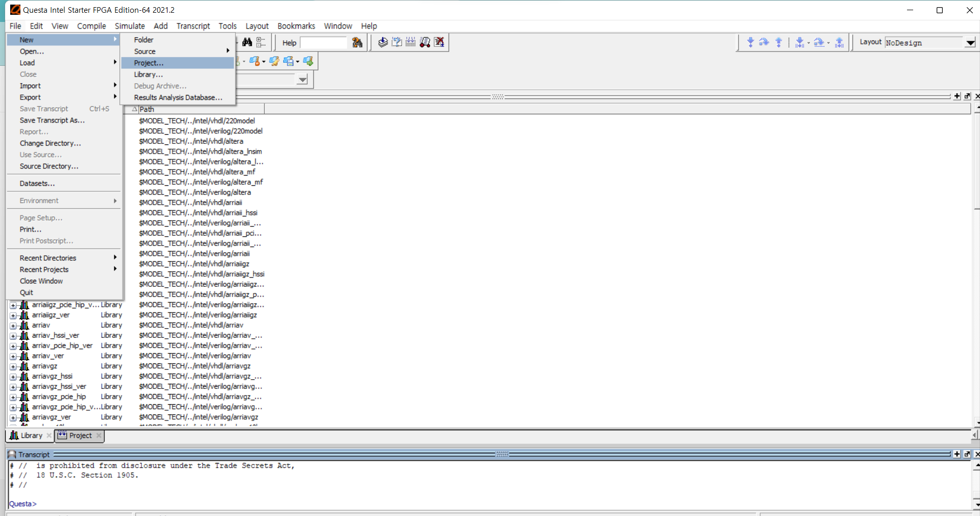Click the step-into-current-instance icon with dotted base

coord(800,42)
